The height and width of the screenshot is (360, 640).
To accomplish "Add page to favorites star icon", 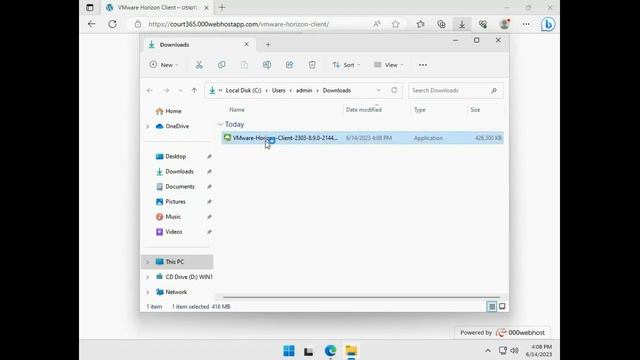I will (396, 24).
